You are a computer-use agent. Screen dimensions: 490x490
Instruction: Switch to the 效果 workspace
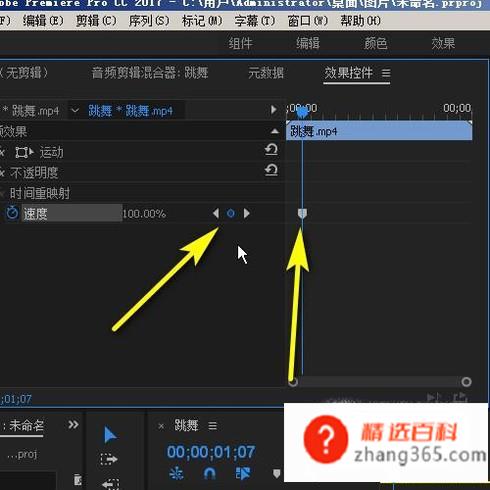tap(443, 43)
